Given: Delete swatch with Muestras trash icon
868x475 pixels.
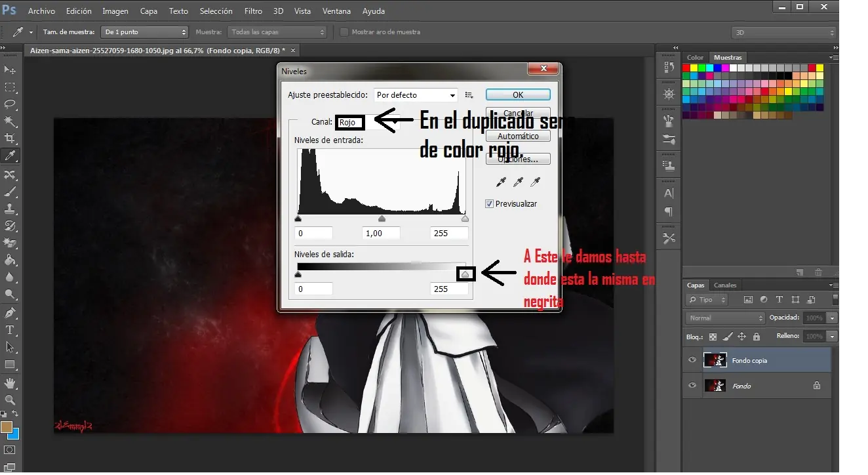Looking at the screenshot, I should coord(818,272).
